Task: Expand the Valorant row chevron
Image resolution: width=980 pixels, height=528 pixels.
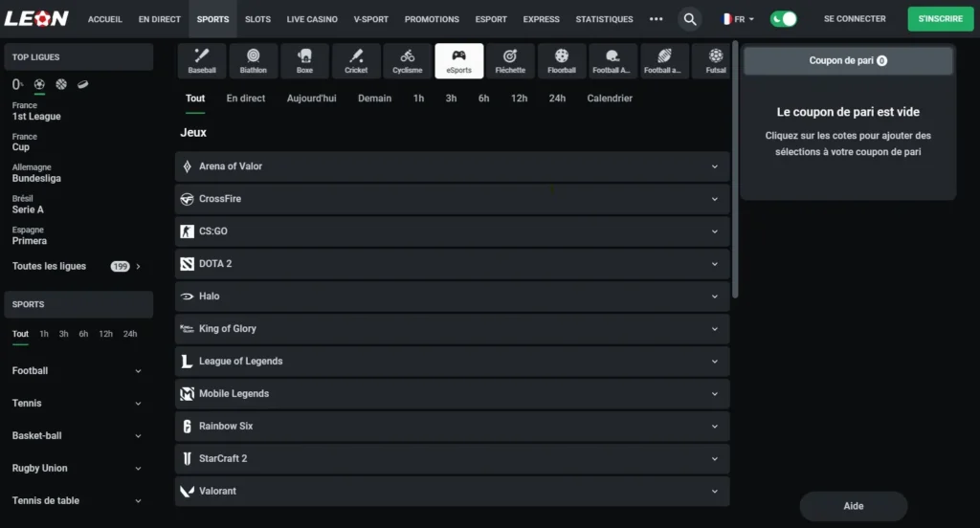Action: [x=714, y=492]
